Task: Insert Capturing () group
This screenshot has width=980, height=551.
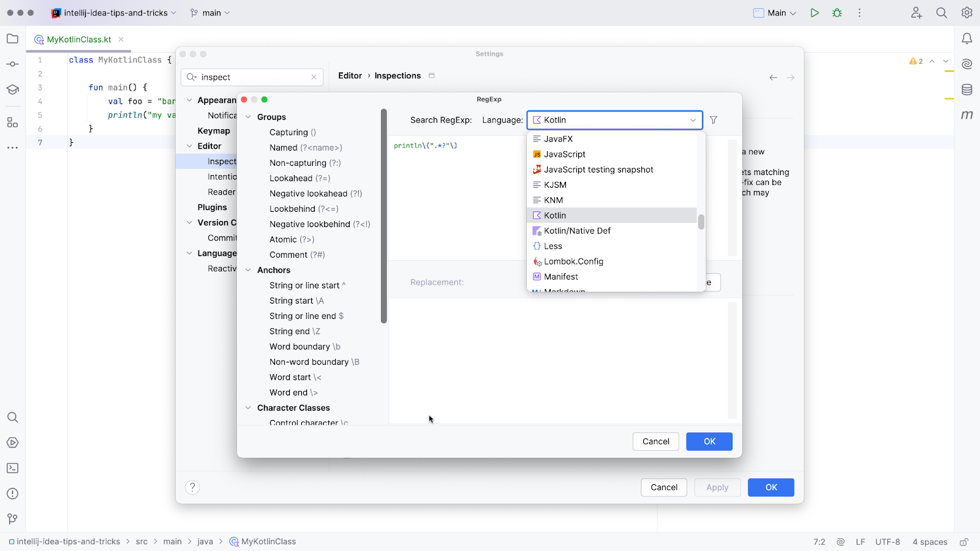Action: (293, 132)
